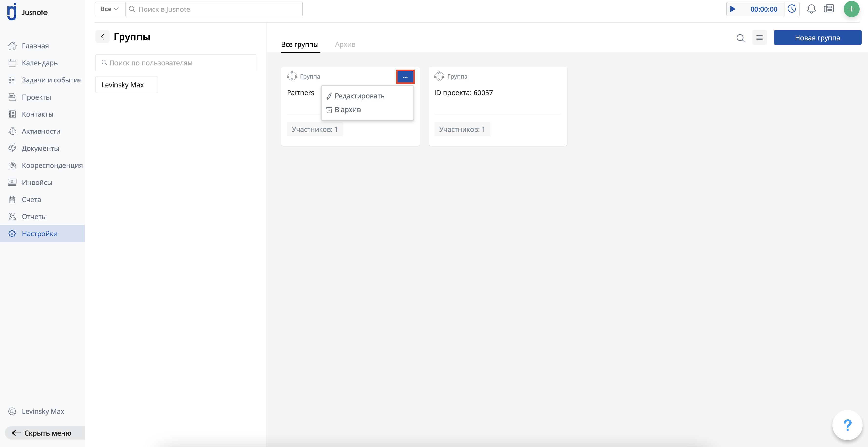
Task: Click the groups search magnifier icon
Action: [740, 38]
